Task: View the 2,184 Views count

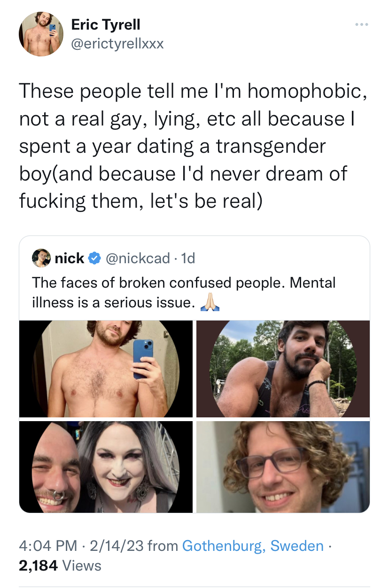Action: 60,565
